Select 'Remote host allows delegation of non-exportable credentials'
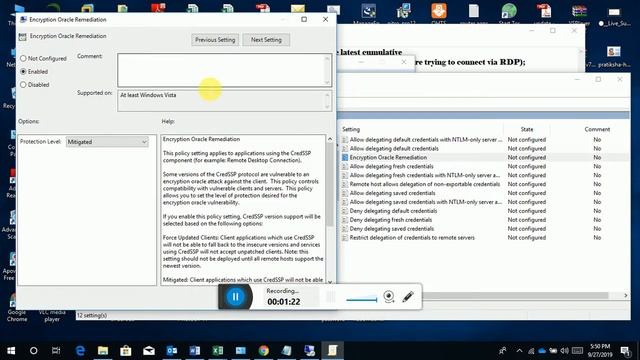 click(424, 184)
